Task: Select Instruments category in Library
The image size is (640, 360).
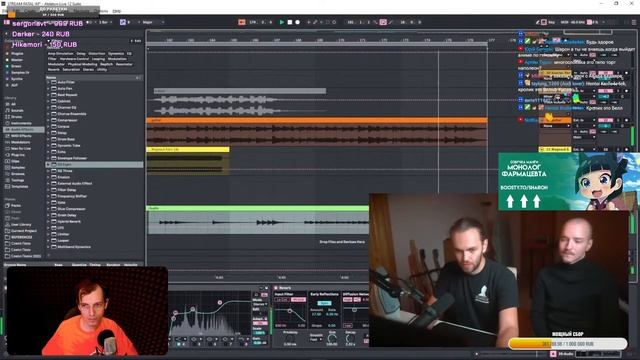Action: point(21,123)
